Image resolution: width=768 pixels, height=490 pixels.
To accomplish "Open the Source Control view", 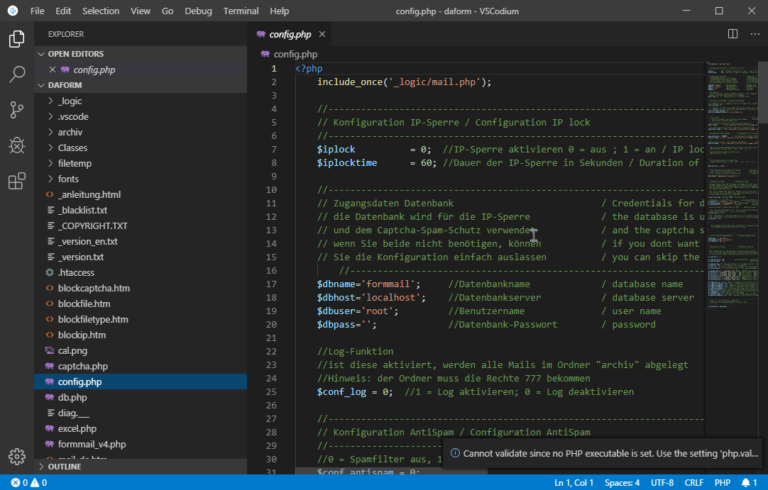I will (17, 110).
